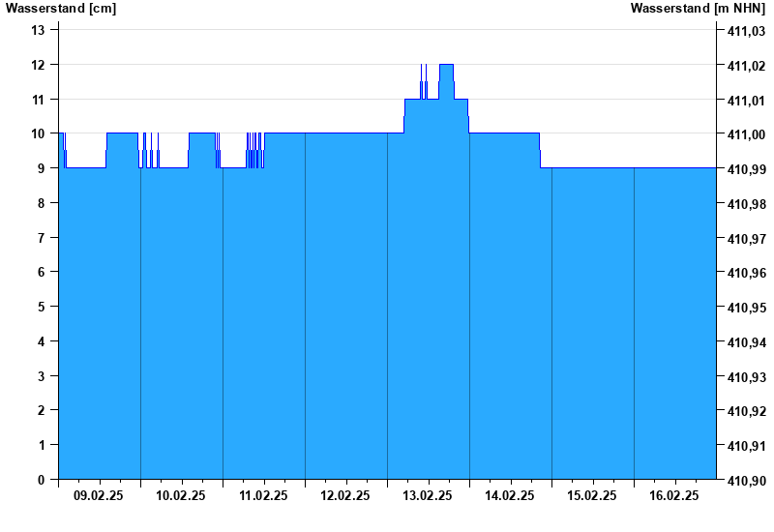The width and height of the screenshot is (774, 532).
Task: Click the 411,00 right axis label
Action: pyautogui.click(x=746, y=134)
